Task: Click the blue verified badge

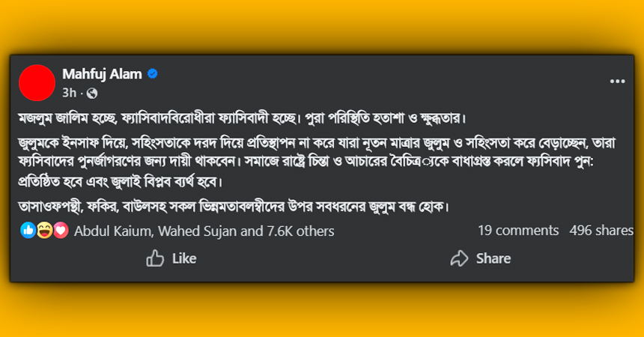Action: pos(152,74)
